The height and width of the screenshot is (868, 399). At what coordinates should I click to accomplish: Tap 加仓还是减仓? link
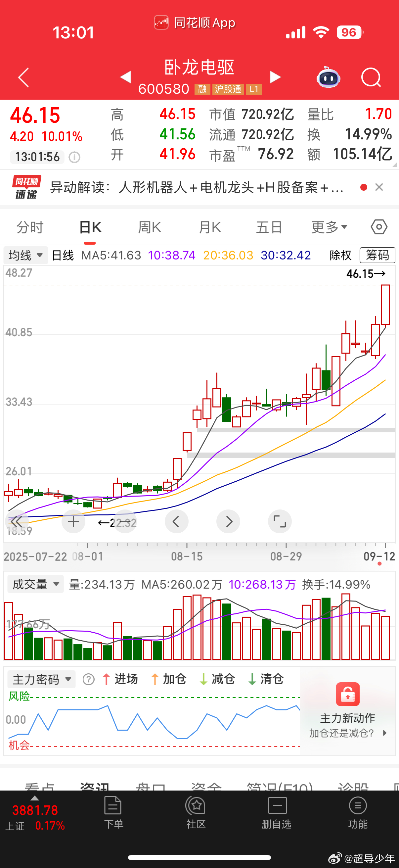coord(348,733)
